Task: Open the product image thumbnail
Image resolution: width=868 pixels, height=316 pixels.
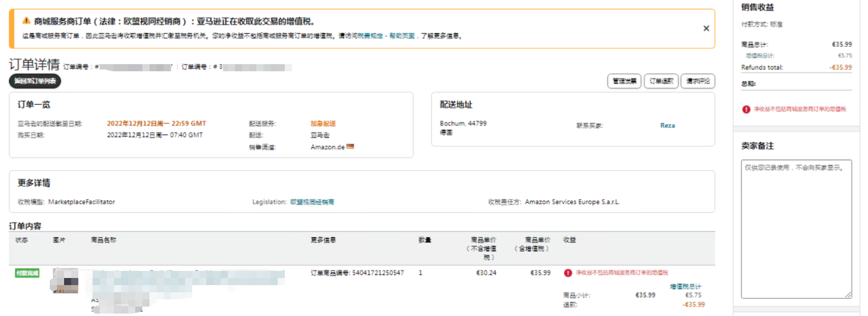Action: [65, 279]
